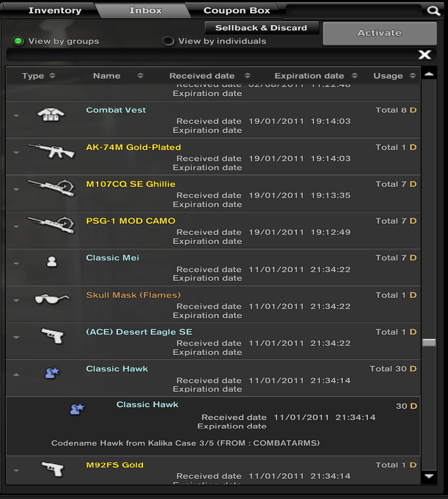
Task: Click the Sellback & Discard button
Action: tap(261, 28)
